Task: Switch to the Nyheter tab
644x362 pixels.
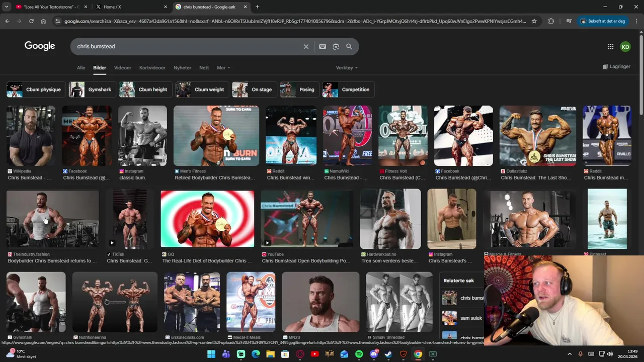Action: point(183,67)
